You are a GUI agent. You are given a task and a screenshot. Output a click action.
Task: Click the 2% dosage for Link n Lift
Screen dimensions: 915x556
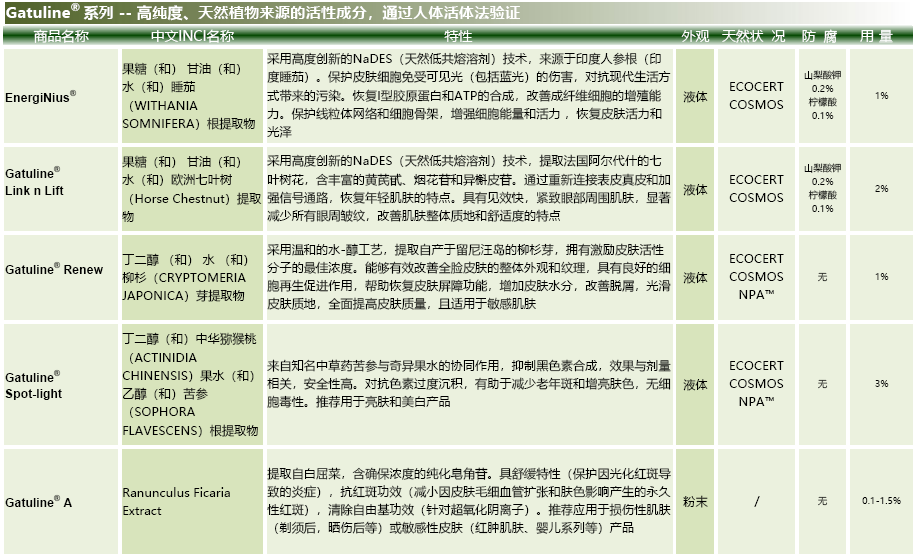coord(881,188)
